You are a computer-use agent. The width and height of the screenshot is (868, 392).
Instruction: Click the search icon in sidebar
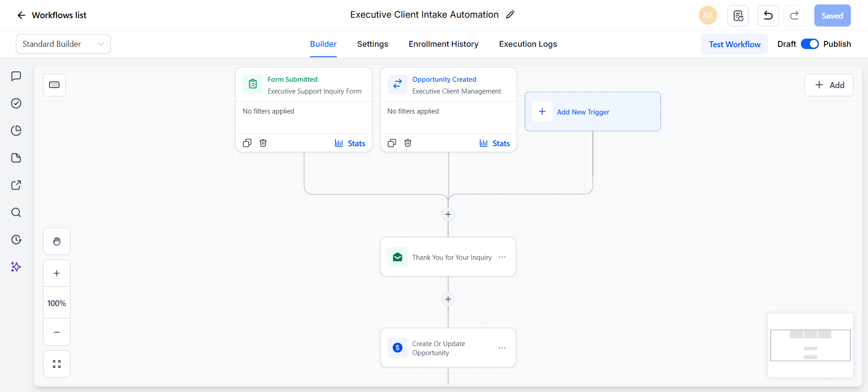tap(16, 212)
